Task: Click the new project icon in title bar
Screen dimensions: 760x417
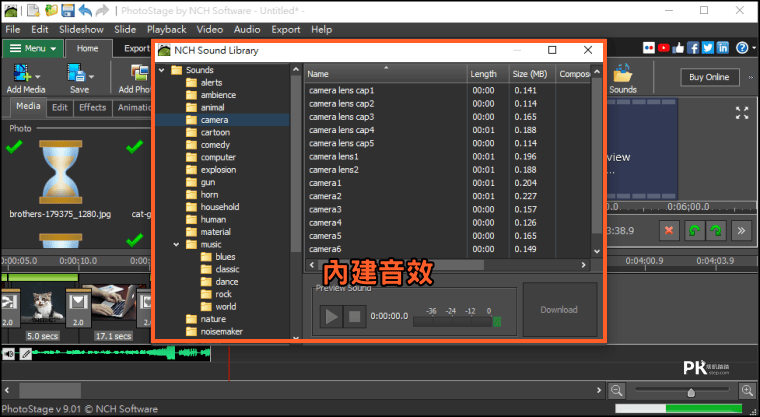Action: click(33, 10)
